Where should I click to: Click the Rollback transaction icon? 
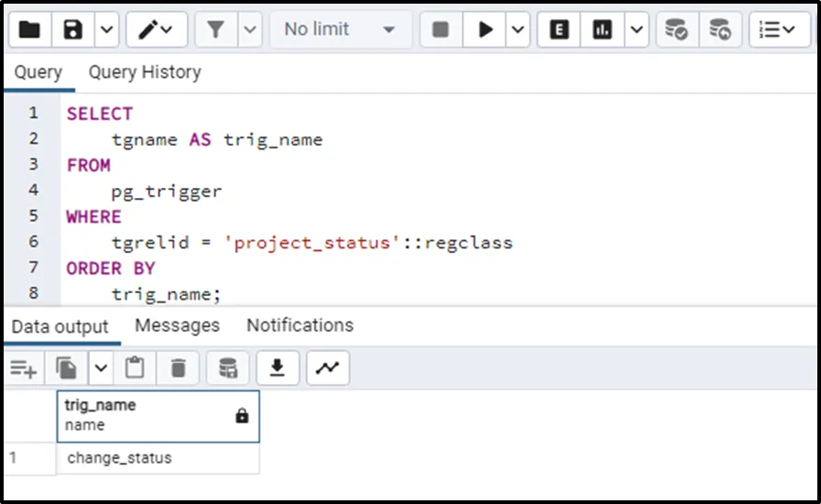click(x=720, y=30)
